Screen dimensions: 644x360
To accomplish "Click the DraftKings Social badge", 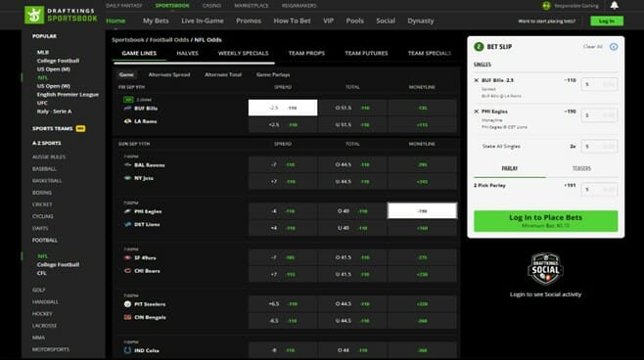I will click(545, 269).
